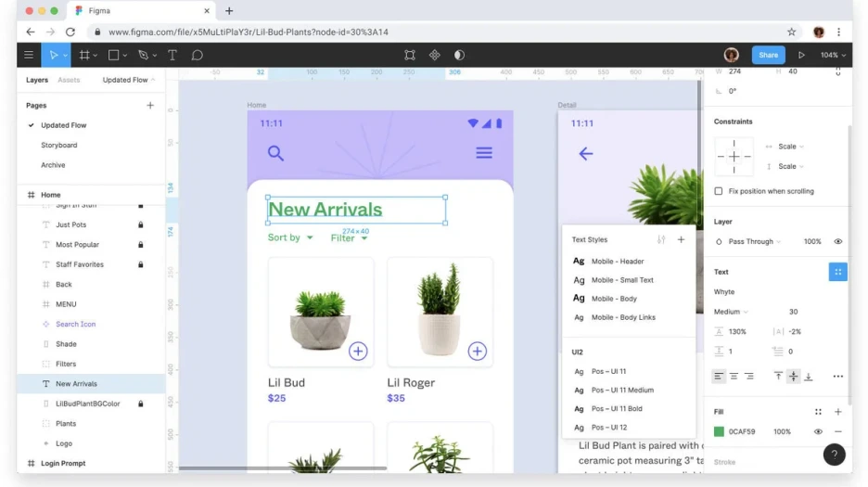The image size is (868, 487).
Task: Open the Storyboard page
Action: coord(58,145)
